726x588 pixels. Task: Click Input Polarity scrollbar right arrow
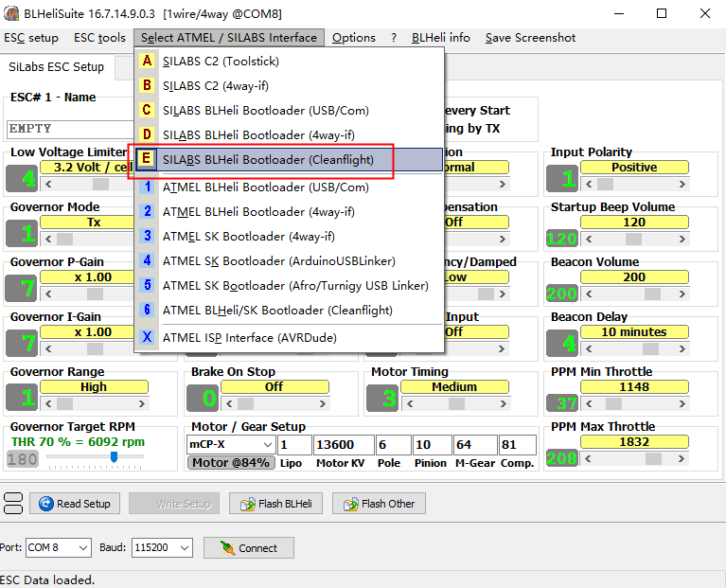[x=682, y=185]
